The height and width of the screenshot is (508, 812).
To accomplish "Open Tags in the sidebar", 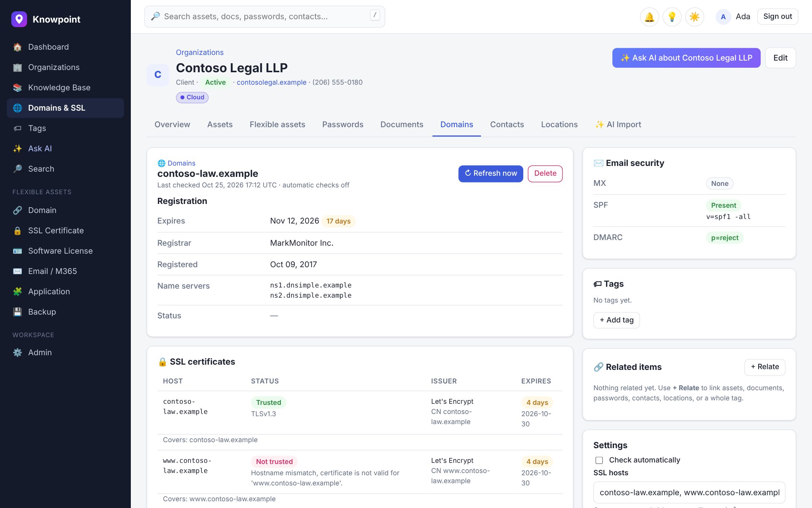I will 65,128.
